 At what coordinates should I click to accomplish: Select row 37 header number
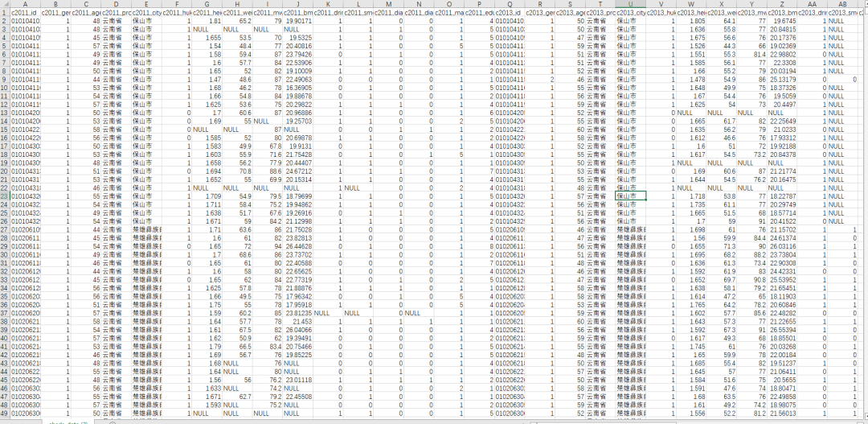[5, 313]
